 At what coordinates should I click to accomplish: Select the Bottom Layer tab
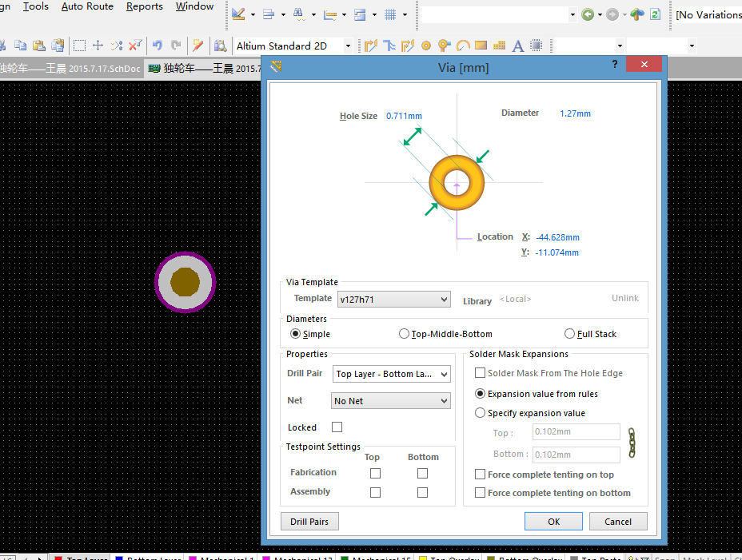(149, 558)
